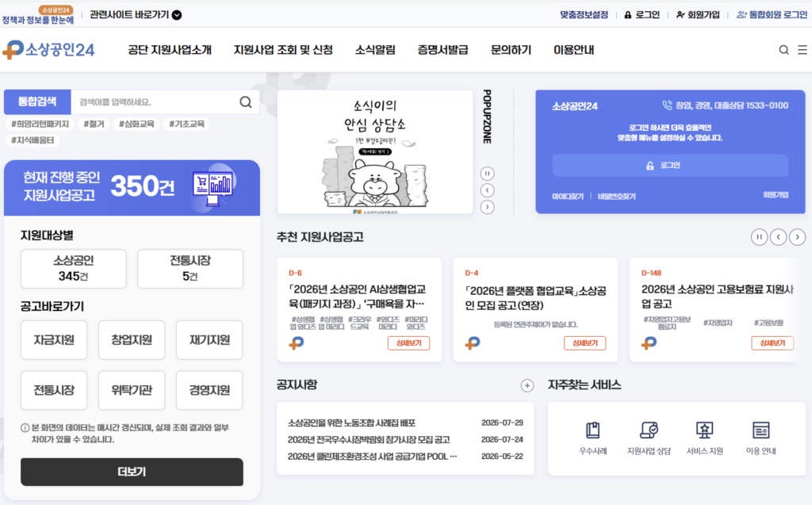Open the hamburger full menu icon
The image size is (812, 505).
click(802, 50)
